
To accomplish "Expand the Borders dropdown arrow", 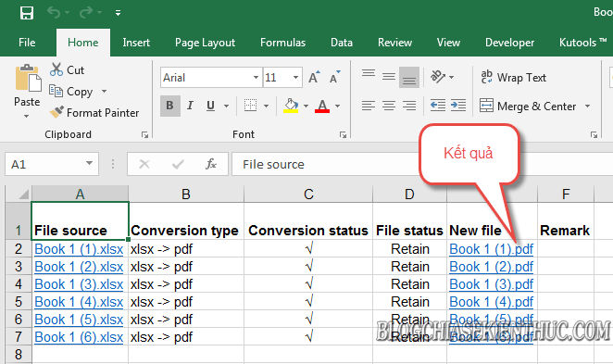I will coord(267,106).
